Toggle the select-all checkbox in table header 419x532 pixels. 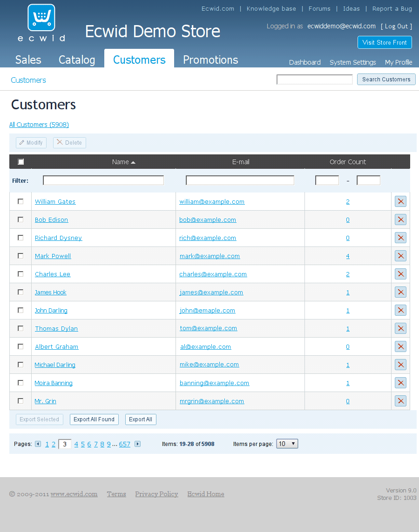pos(20,161)
